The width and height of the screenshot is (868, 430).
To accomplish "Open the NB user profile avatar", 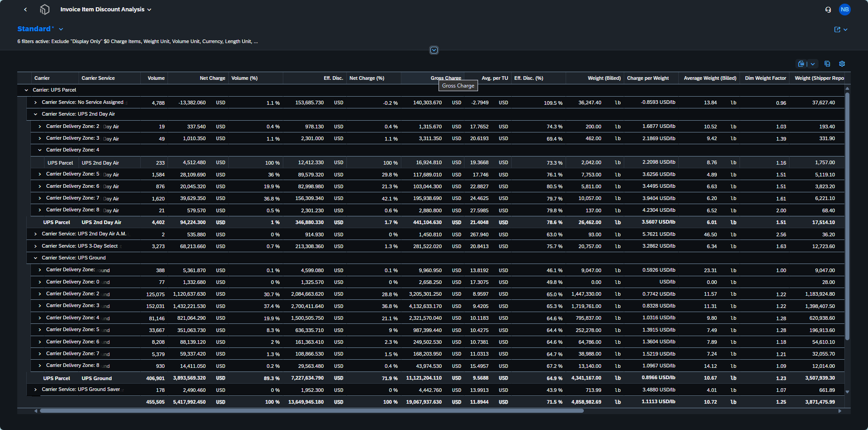I will click(x=844, y=10).
